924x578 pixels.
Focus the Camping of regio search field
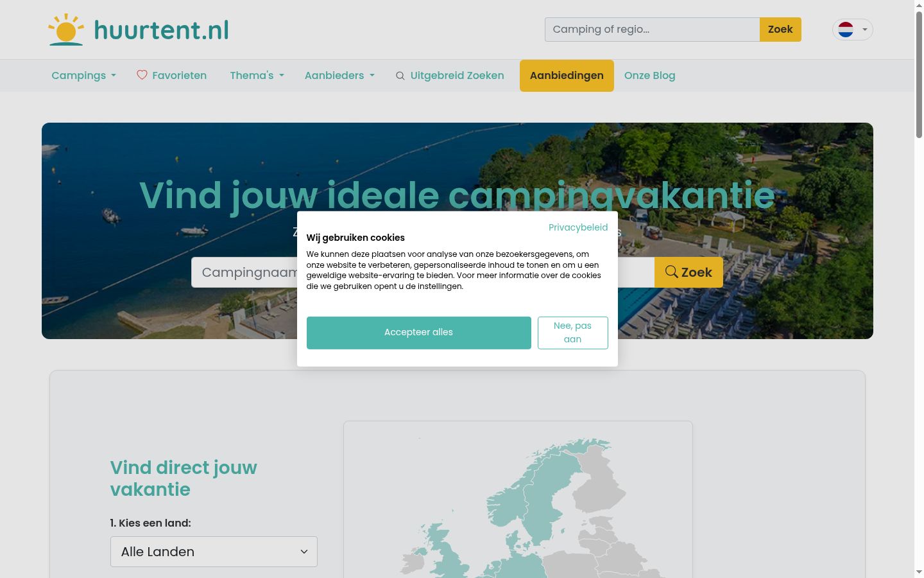[x=653, y=30]
